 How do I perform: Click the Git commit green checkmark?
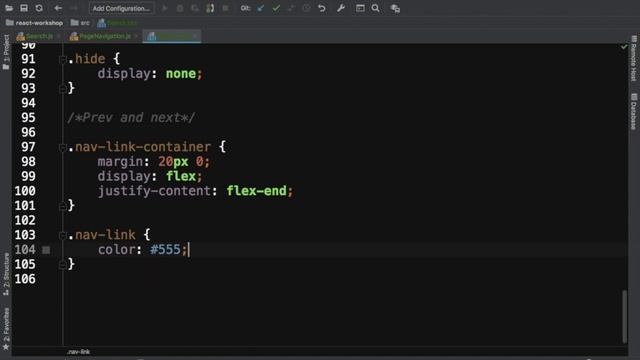coord(276,8)
